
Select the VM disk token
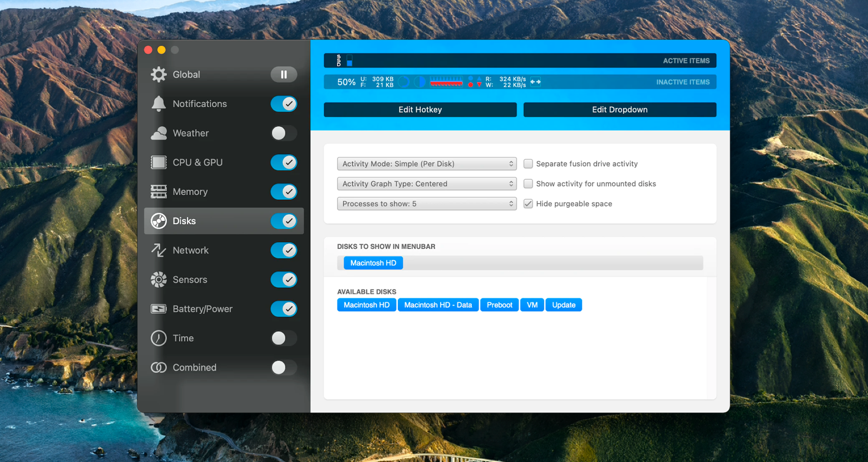pyautogui.click(x=532, y=305)
